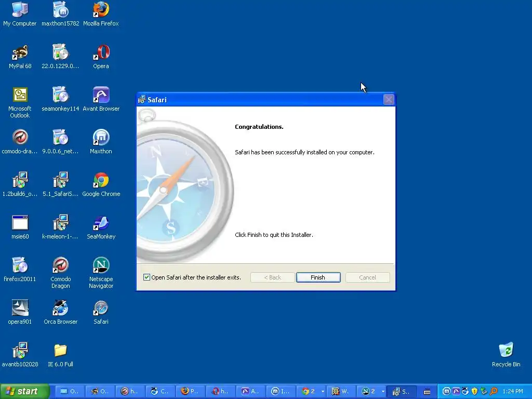Open the Windows Start menu
Screen dimensions: 532x399
(24, 391)
